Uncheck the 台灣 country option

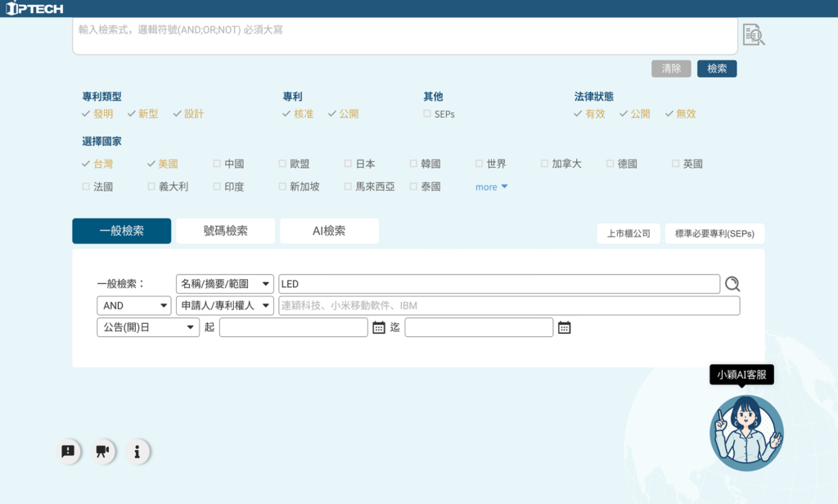(87, 164)
